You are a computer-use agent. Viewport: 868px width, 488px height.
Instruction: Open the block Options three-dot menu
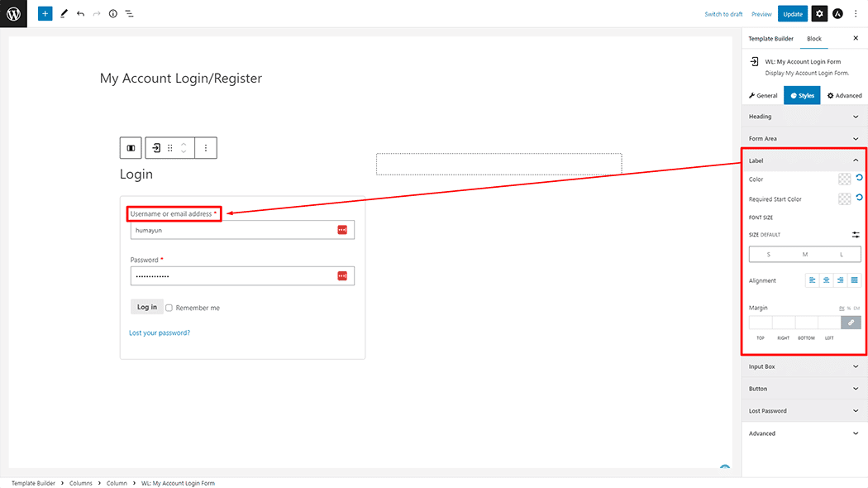point(206,148)
